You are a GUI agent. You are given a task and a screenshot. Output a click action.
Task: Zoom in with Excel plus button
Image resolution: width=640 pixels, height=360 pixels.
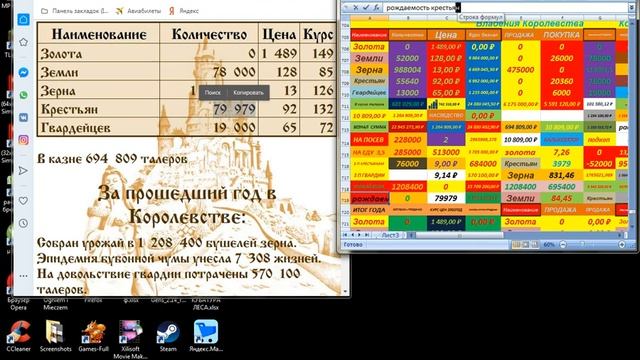tap(622, 244)
